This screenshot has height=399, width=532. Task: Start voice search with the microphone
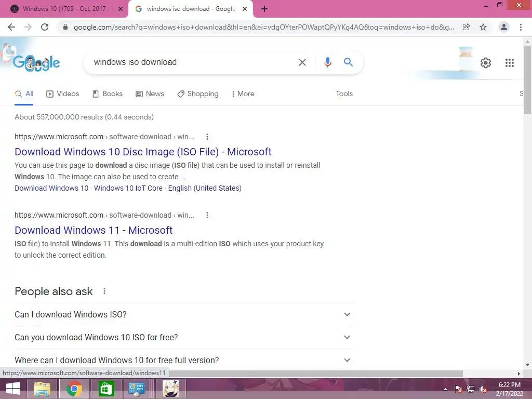[x=327, y=62]
